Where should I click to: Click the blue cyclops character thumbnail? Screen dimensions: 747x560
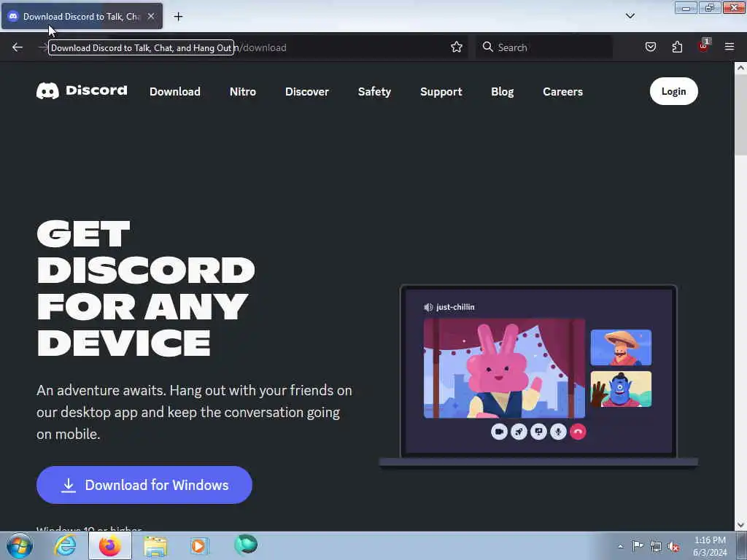click(621, 389)
